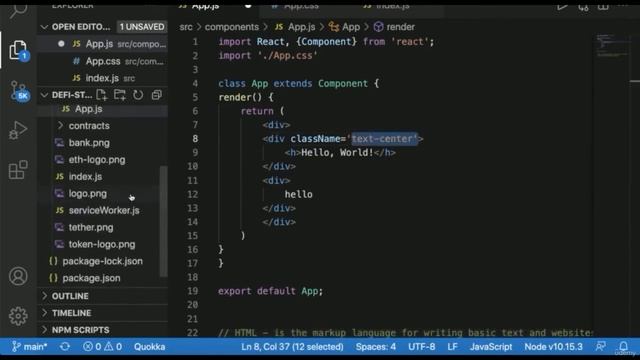Open the Manage gear icon
Screen dimensions: 640x360
coord(18,316)
